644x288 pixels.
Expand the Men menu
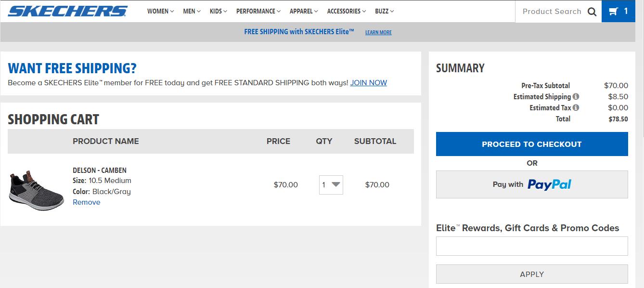click(x=192, y=11)
